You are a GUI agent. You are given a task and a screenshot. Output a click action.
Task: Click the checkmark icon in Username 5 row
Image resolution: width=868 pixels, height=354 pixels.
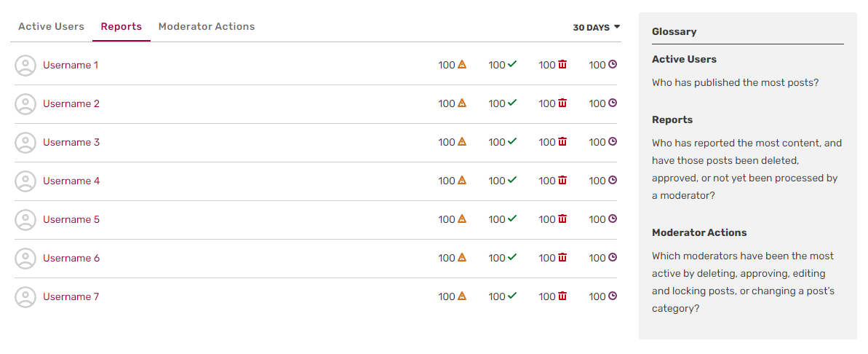coord(512,219)
